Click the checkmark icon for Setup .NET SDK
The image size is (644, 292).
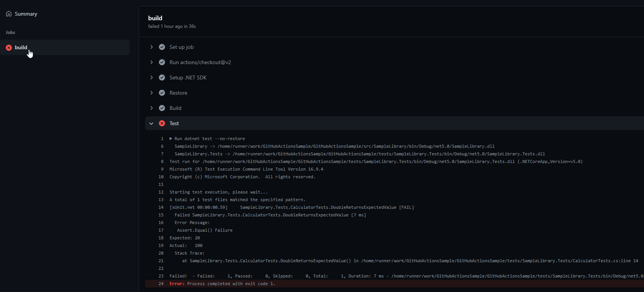tap(162, 77)
